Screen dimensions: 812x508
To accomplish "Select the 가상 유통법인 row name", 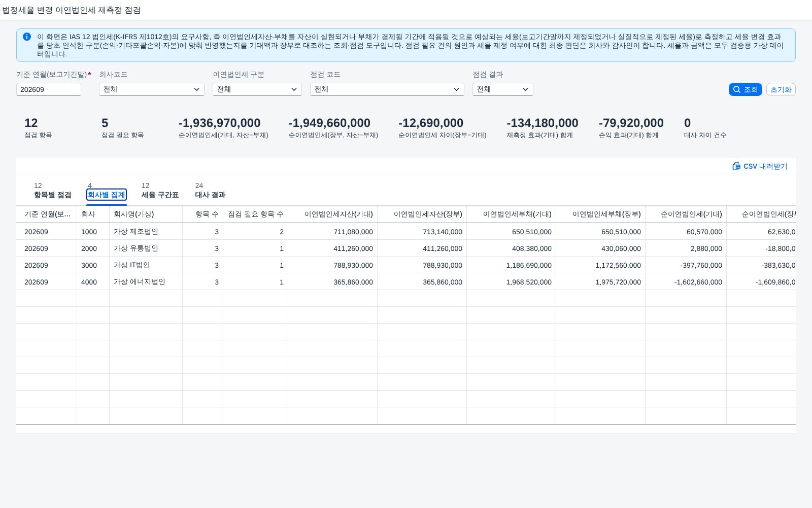I will (136, 248).
